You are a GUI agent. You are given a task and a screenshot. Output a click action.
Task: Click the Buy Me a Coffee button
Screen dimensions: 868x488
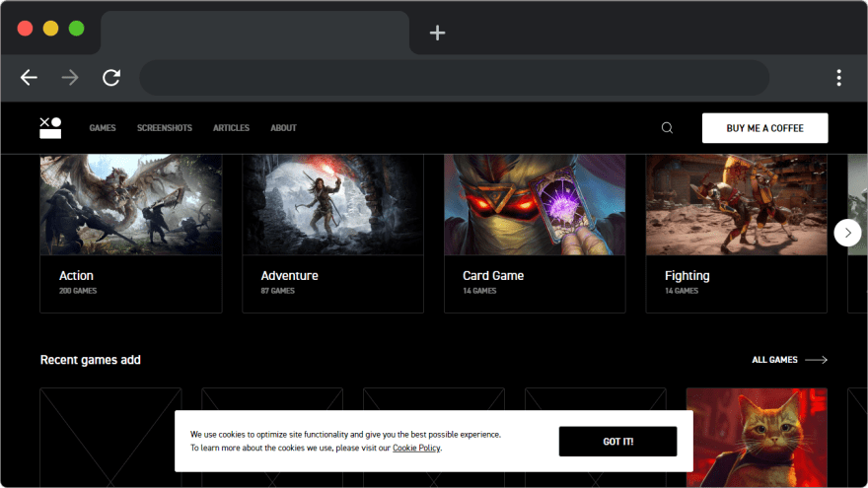pyautogui.click(x=765, y=128)
